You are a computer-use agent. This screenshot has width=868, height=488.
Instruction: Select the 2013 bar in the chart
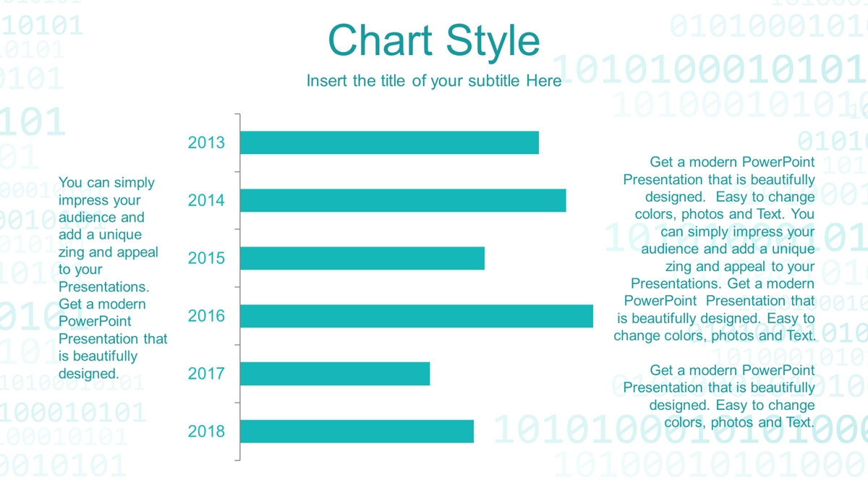(x=389, y=142)
